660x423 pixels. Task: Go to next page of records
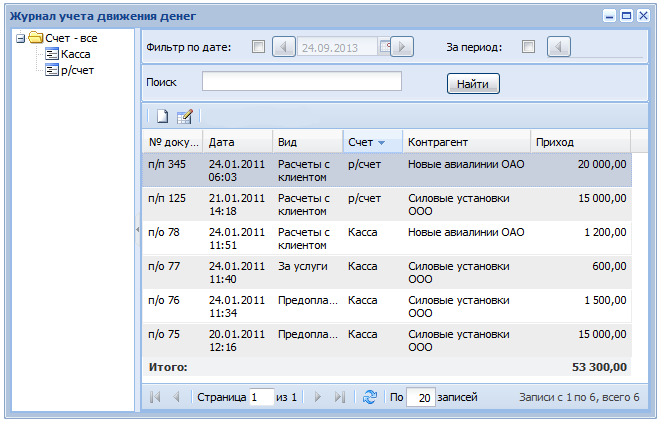(x=318, y=397)
